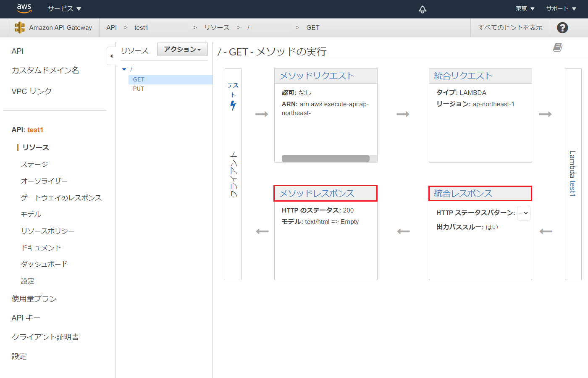Open the notifications bell icon
588x378 pixels.
coord(423,9)
